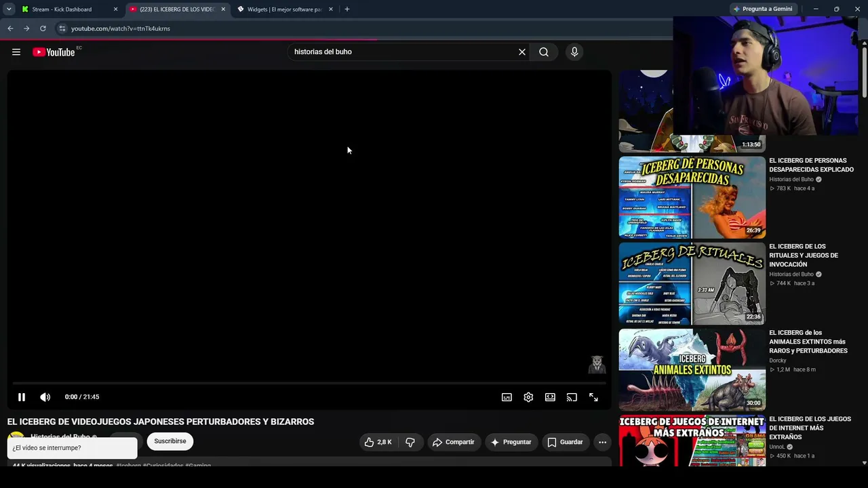This screenshot has width=868, height=488.
Task: Click the '783 K hace 4 a' text
Action: click(x=792, y=188)
